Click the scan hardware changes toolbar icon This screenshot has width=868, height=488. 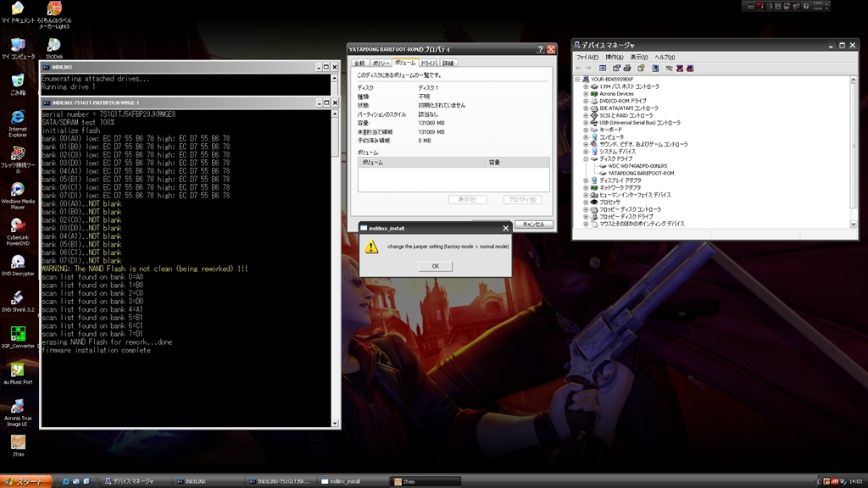coord(655,68)
